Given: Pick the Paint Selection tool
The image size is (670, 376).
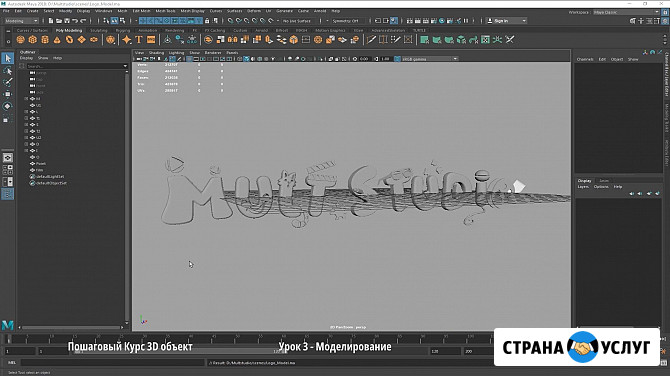Looking at the screenshot, I should pyautogui.click(x=8, y=82).
